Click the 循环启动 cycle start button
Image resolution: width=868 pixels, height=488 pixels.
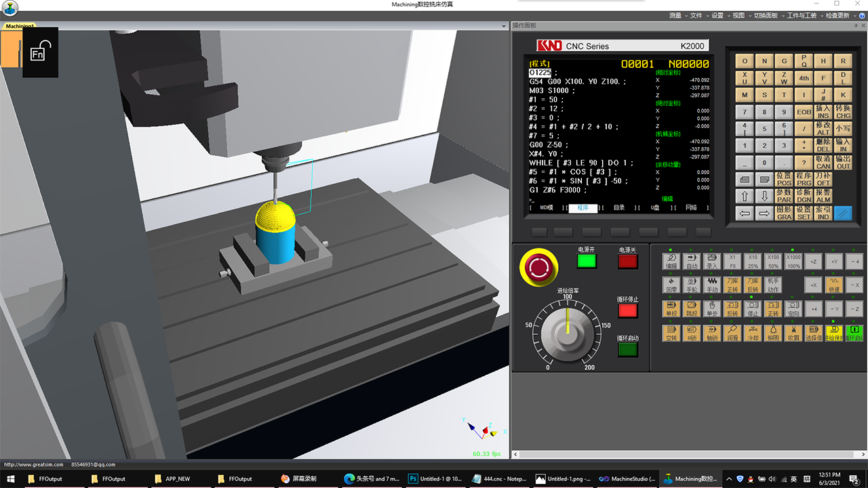tap(627, 350)
